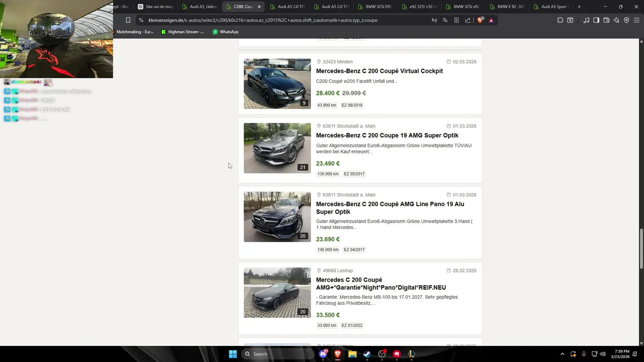Screen dimensions: 644x362
Task: Click the 28.02.2026 listing date
Action: tap(464, 270)
